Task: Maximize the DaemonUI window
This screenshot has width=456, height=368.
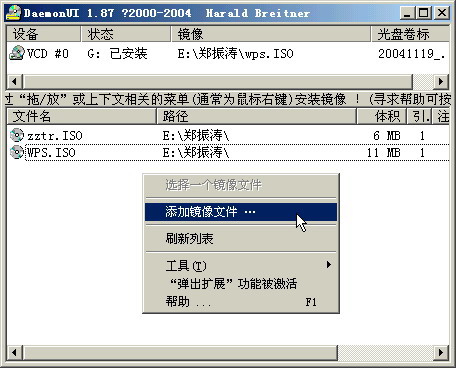Action: (x=423, y=13)
